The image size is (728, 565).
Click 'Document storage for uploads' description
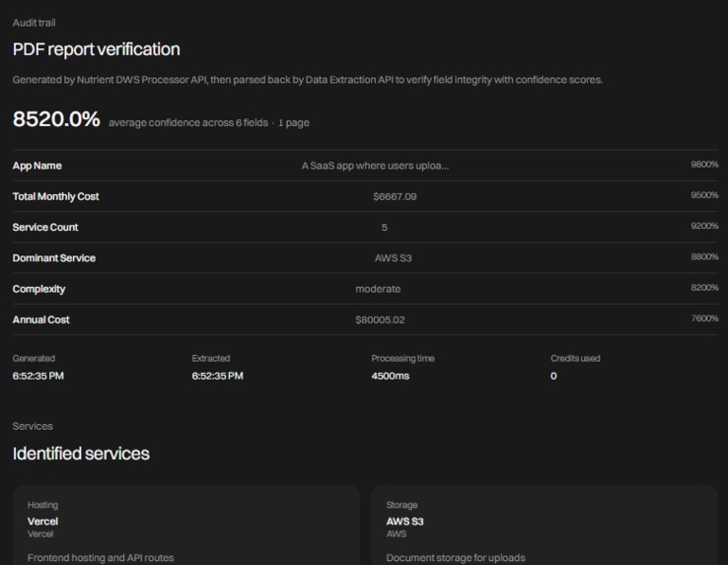click(x=456, y=557)
